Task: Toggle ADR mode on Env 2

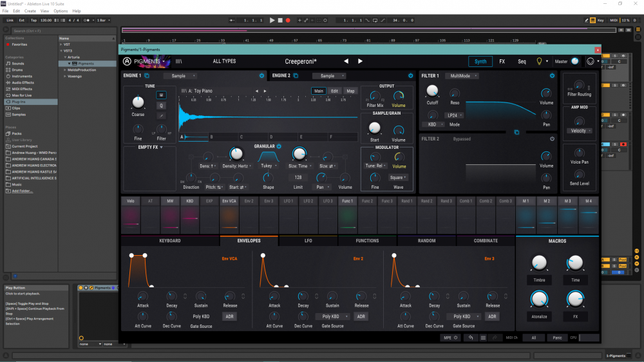Action: pyautogui.click(x=361, y=316)
